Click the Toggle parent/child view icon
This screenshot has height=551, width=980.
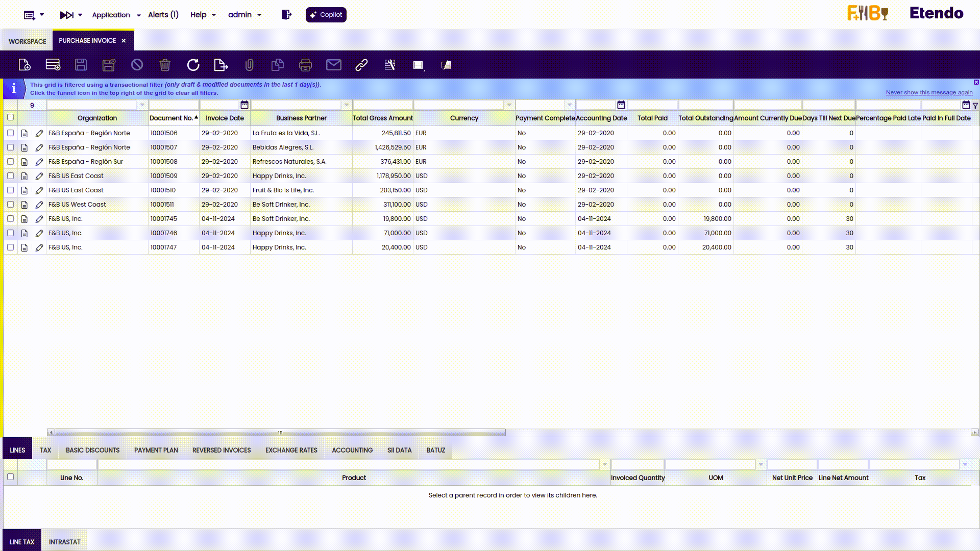[x=419, y=65]
